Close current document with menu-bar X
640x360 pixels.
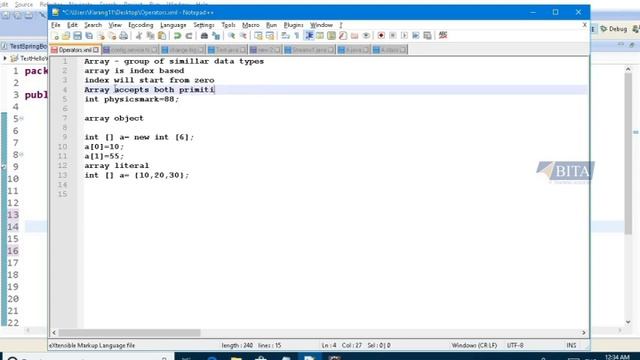(584, 25)
